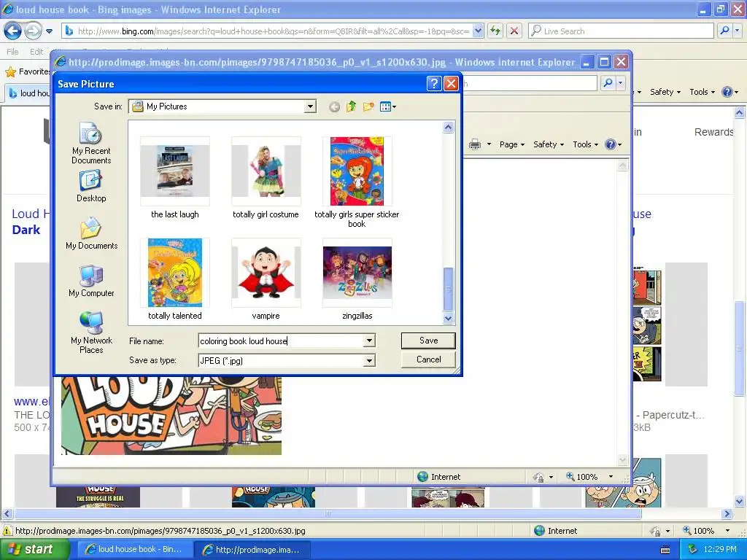Open the popup window zoom level dropdown
The height and width of the screenshot is (560, 747).
click(611, 477)
